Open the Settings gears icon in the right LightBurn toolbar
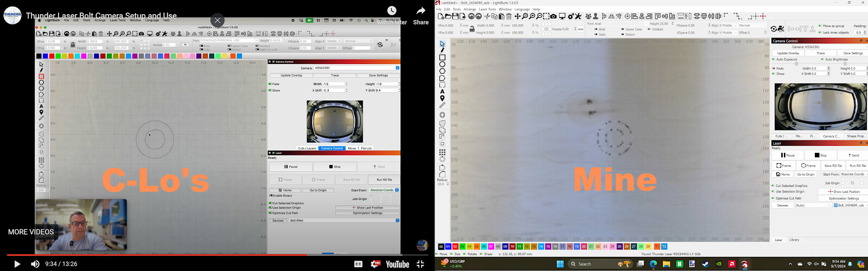Viewport: 868px width, 271px height. [570, 16]
